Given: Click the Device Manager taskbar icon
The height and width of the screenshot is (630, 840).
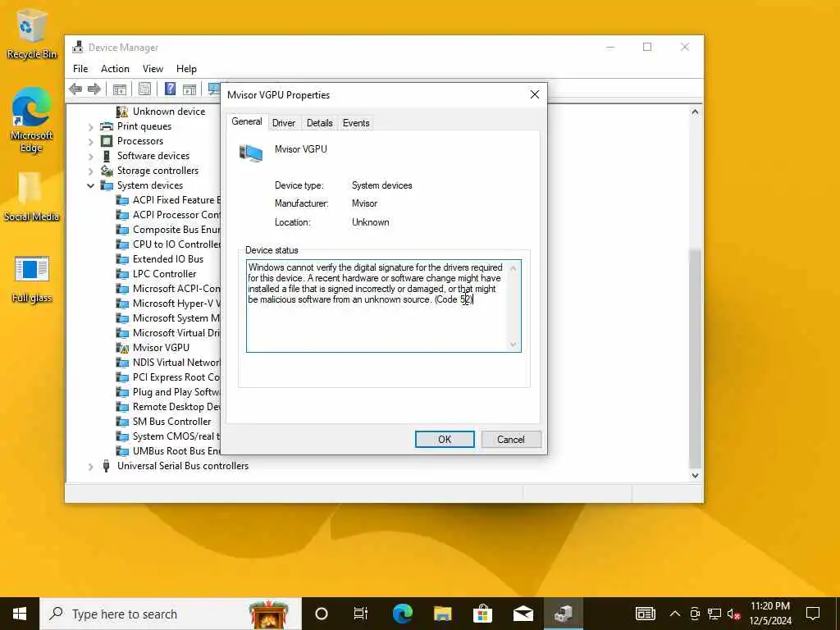Looking at the screenshot, I should coord(564,614).
